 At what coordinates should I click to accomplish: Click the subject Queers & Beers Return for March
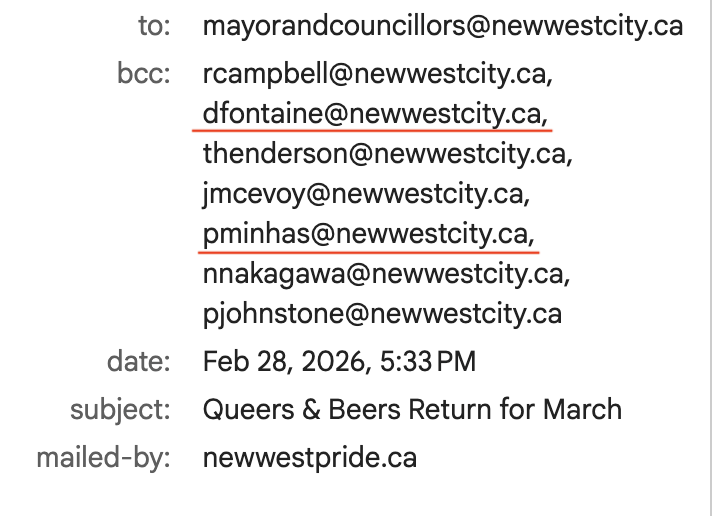tap(412, 410)
